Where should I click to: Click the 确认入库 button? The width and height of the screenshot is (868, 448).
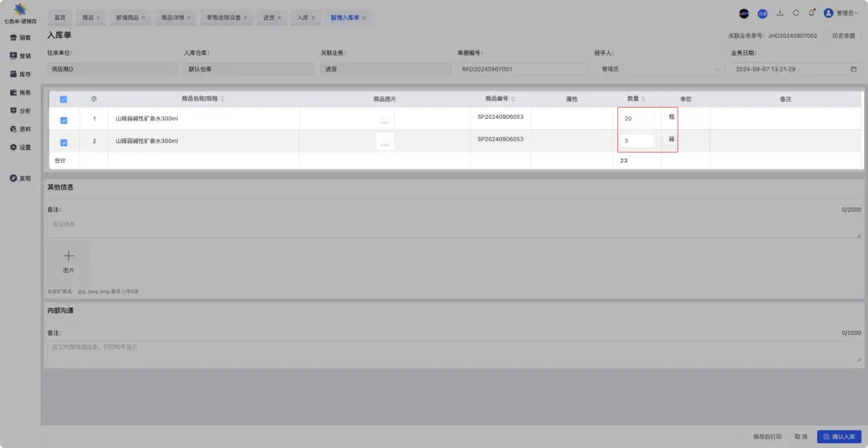pyautogui.click(x=839, y=437)
